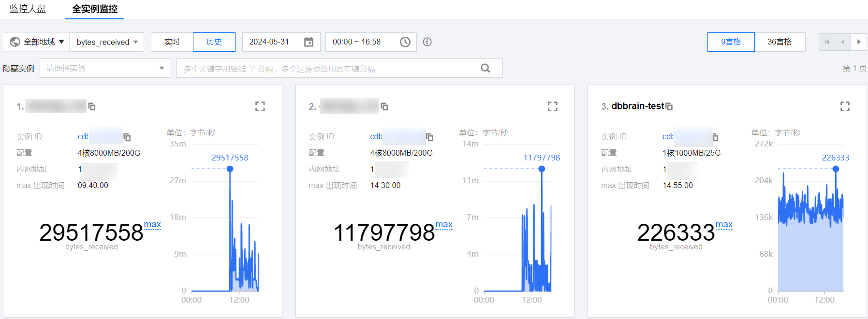Open the 请选择实例 hide-instance dropdown
The image size is (868, 319).
tap(105, 68)
